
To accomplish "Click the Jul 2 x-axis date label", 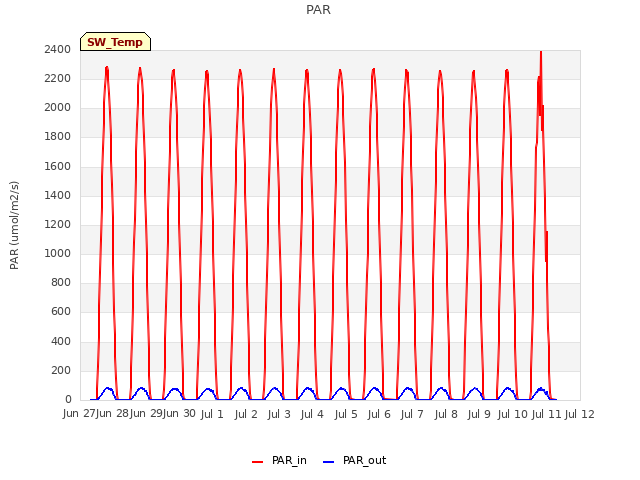I will (x=246, y=414).
